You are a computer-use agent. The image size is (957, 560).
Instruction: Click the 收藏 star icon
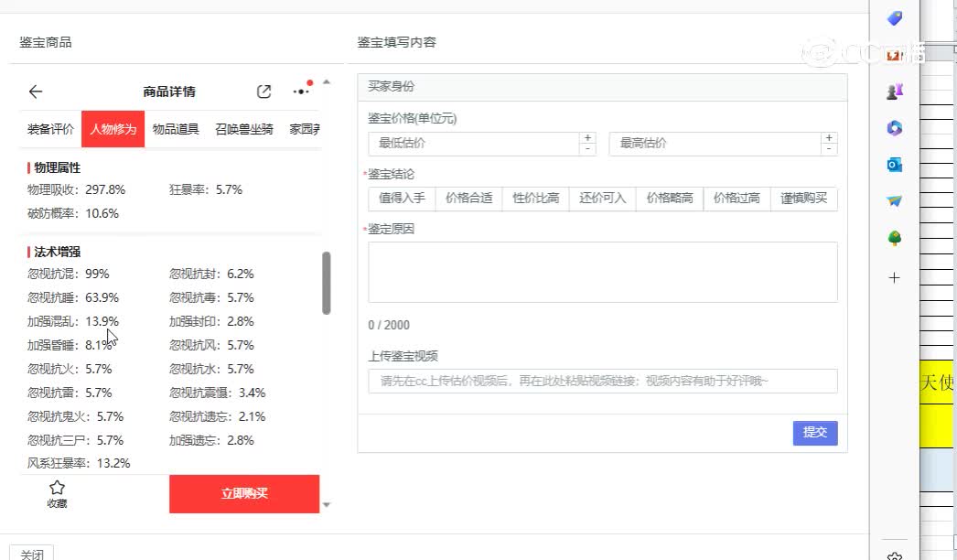(x=57, y=488)
